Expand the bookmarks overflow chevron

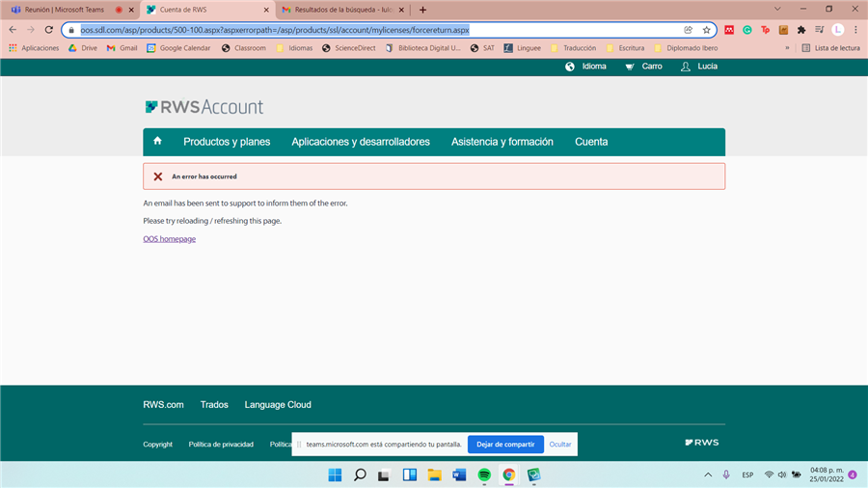pos(787,48)
